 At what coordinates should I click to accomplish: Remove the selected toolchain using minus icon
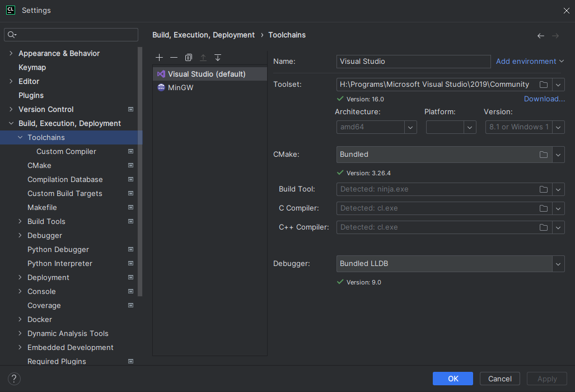click(x=174, y=57)
